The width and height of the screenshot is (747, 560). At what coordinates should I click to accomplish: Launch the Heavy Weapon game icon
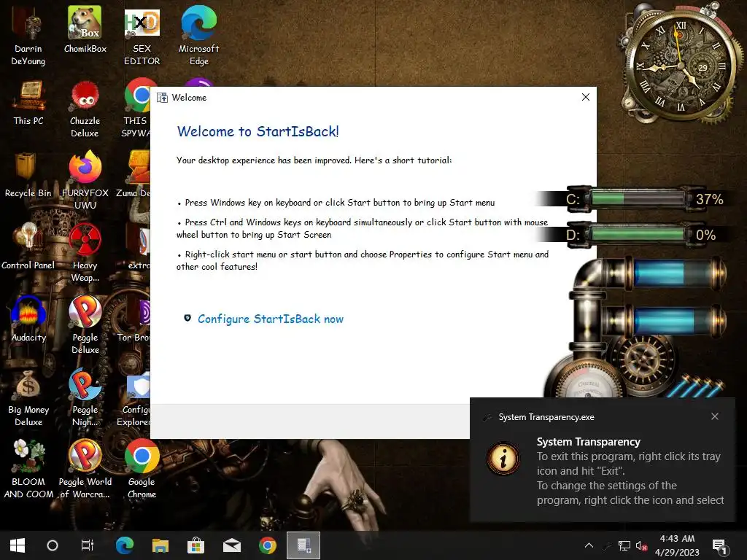click(x=85, y=253)
